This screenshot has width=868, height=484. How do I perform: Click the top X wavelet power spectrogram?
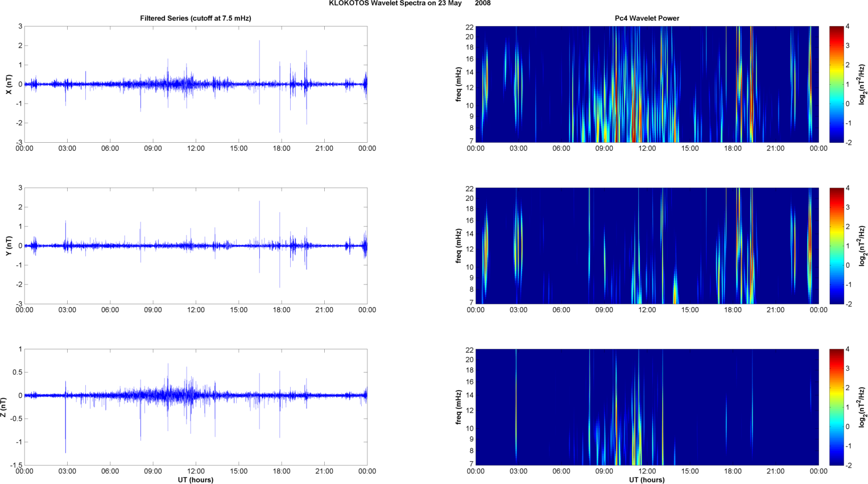click(647, 84)
